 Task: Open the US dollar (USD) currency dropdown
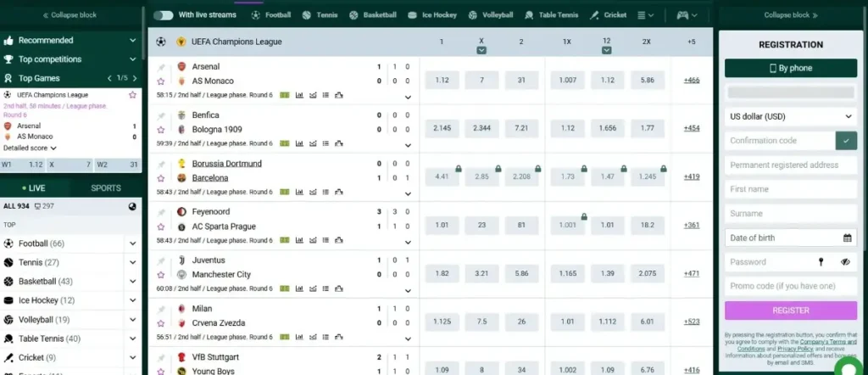click(x=790, y=116)
